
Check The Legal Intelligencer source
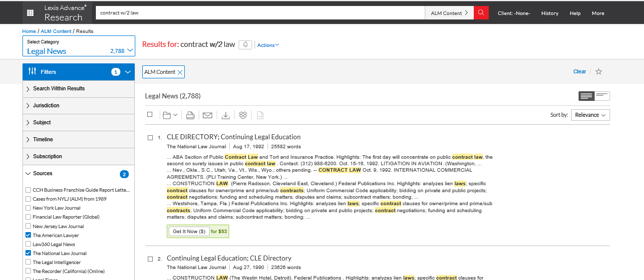[28, 263]
